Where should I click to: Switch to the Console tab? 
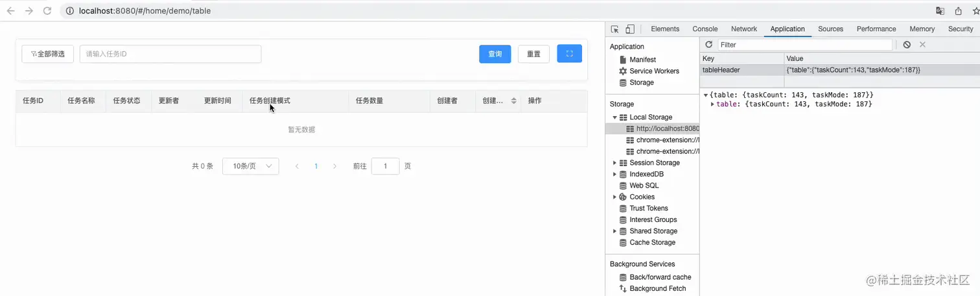pyautogui.click(x=705, y=29)
